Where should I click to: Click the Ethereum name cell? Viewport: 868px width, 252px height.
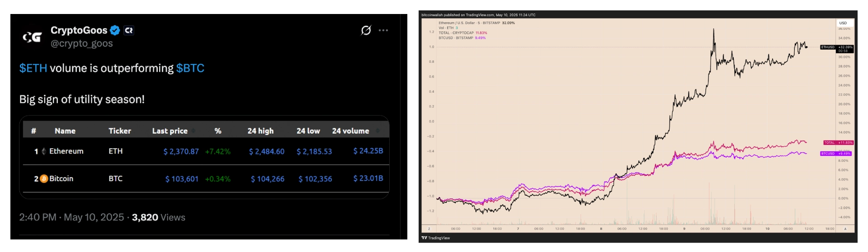point(66,151)
